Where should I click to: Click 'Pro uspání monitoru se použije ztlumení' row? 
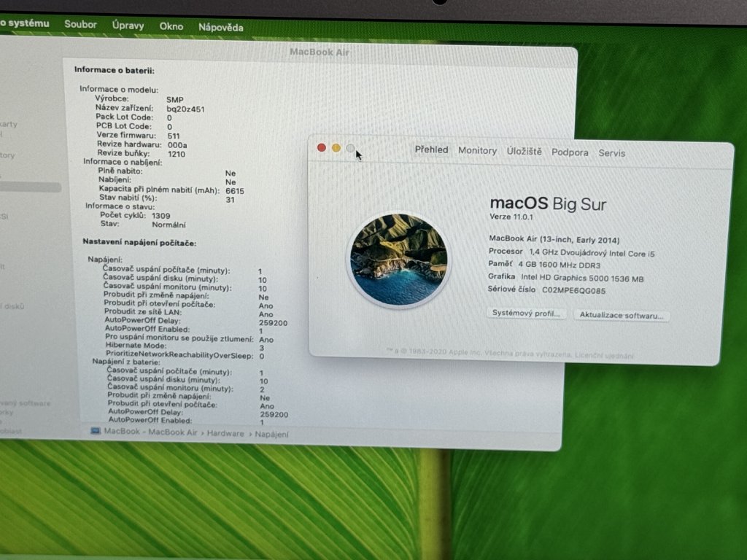click(190, 338)
